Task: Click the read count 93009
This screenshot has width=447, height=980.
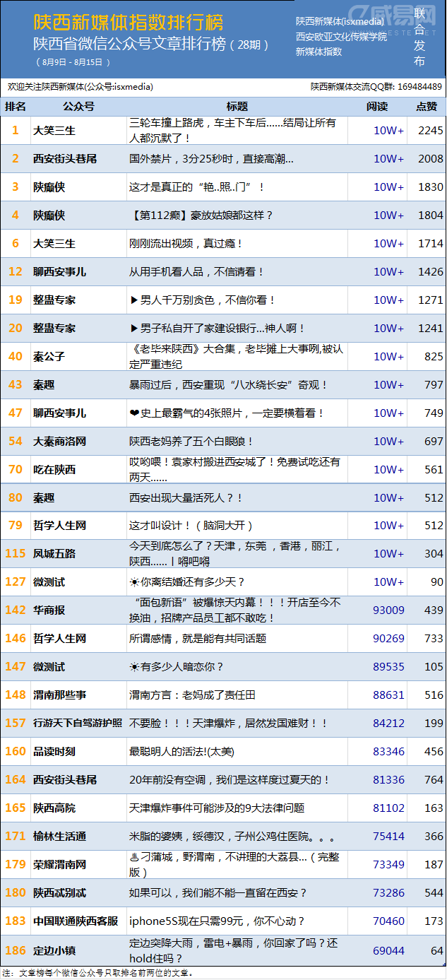Action: (388, 610)
